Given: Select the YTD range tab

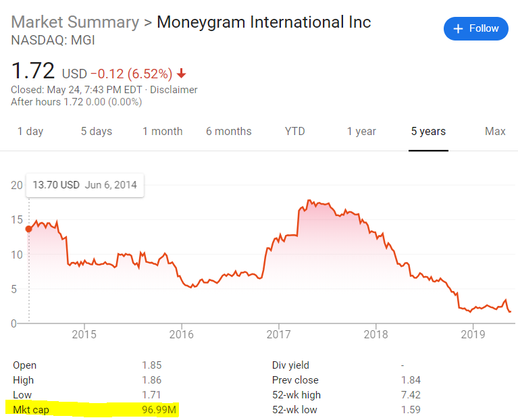Looking at the screenshot, I should [x=295, y=132].
